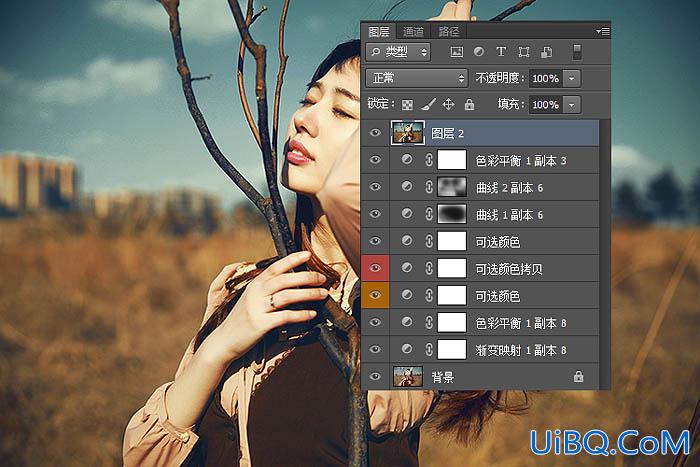Click mask link icon of 曲线 1 副本 6
Image resolution: width=700 pixels, height=467 pixels.
(429, 214)
